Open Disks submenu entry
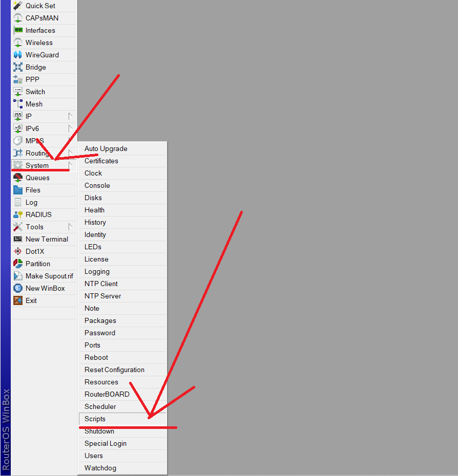Viewport: 458px width, 476px height. [x=123, y=198]
